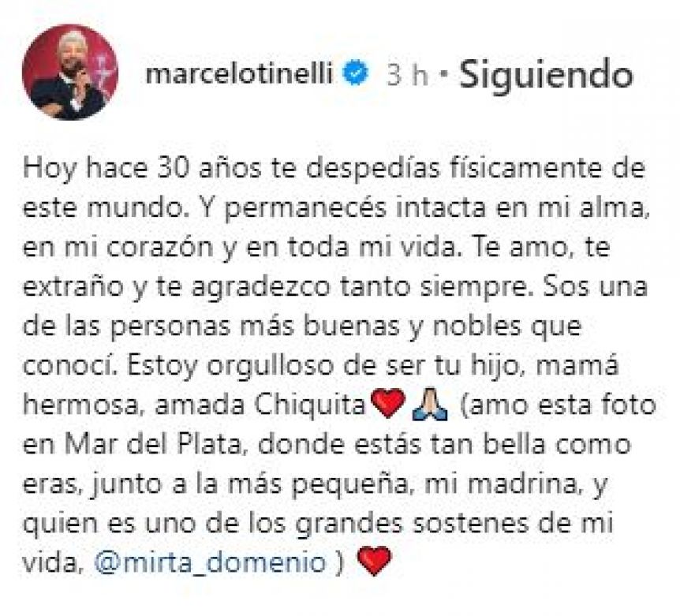Click the word corazón in the caption
This screenshot has height=616, width=680.
coord(166,248)
